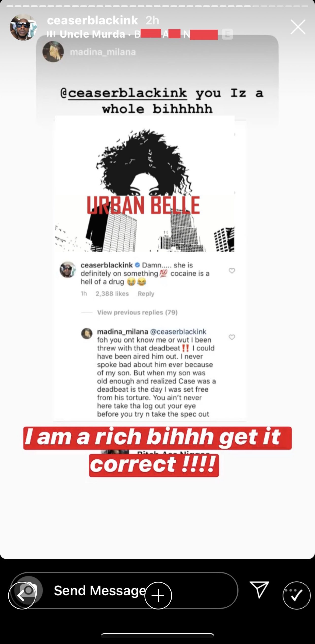Screen dimensions: 315x644
Task: Open madina_milana avatar in reshared story
Action: (x=53, y=52)
